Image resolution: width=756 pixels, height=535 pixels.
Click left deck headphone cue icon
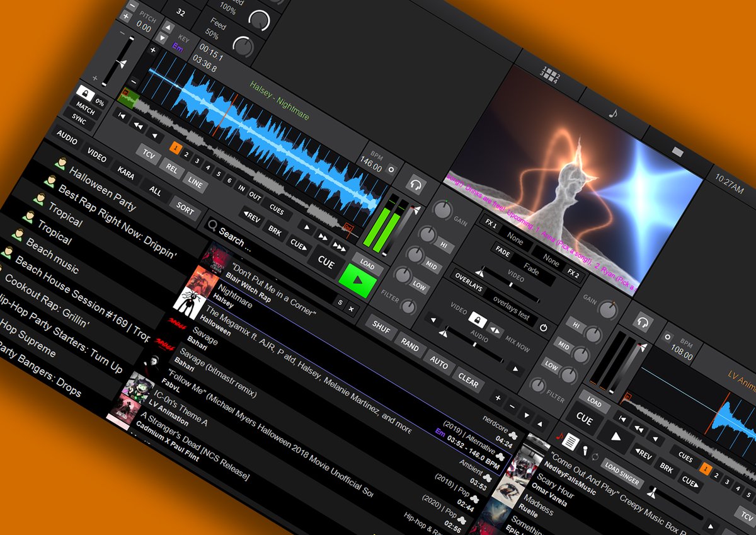point(415,186)
